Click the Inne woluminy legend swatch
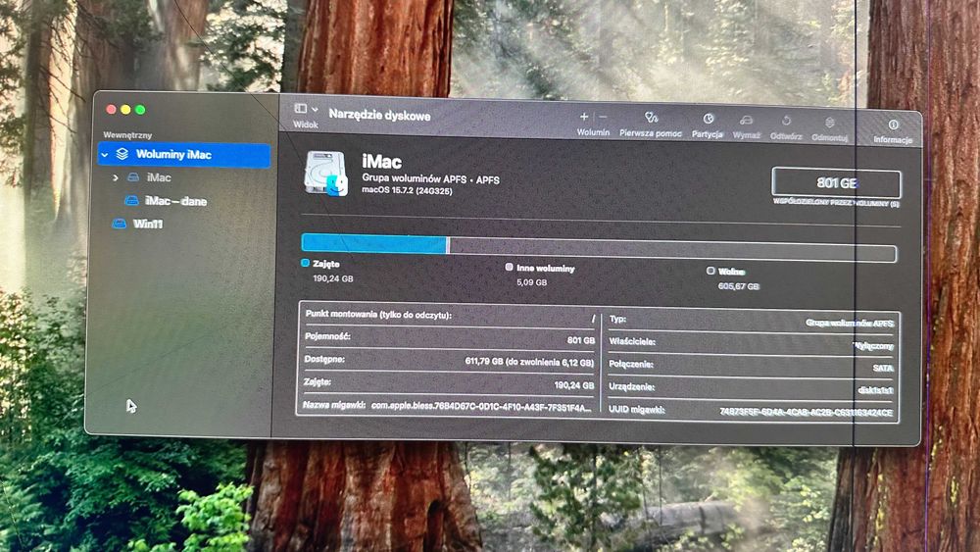980x552 pixels. [510, 267]
